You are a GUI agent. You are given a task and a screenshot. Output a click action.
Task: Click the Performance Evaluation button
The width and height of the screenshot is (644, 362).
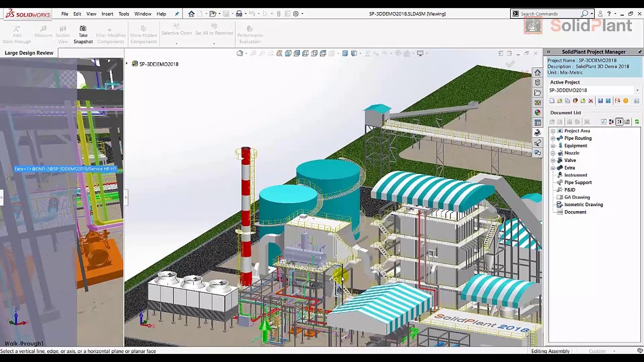(250, 35)
